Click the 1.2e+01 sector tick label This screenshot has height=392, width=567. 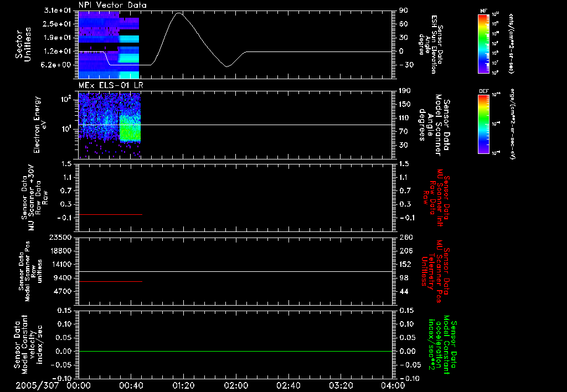pos(56,51)
